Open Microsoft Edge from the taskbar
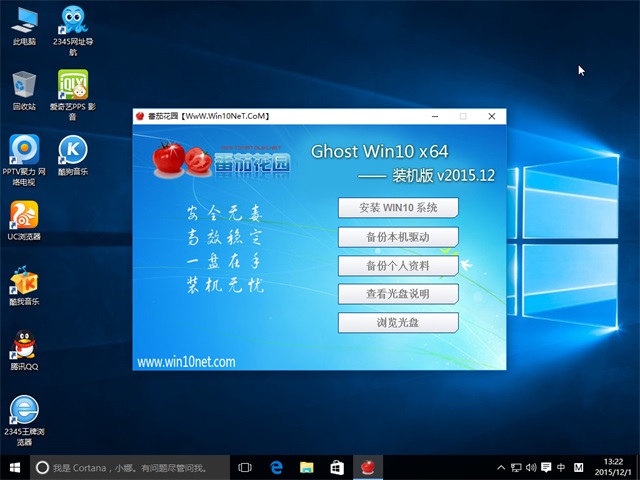 click(277, 467)
